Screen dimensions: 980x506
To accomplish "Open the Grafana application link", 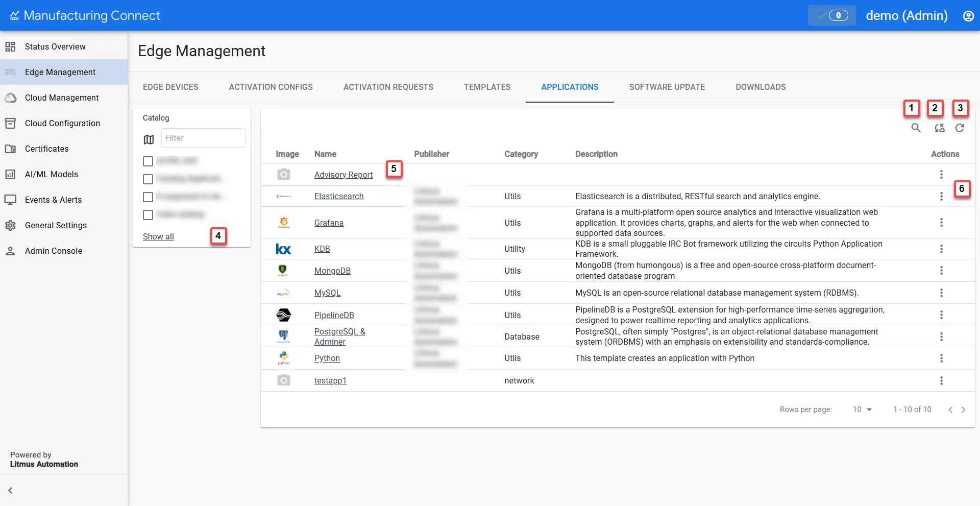I will [x=329, y=223].
